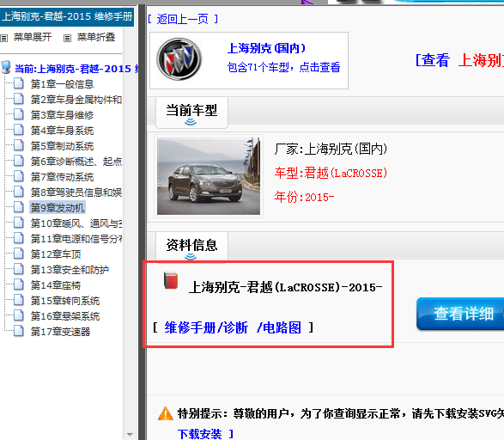Open 第5章制动系统 chapter
This screenshot has height=440, width=504.
[x=62, y=146]
